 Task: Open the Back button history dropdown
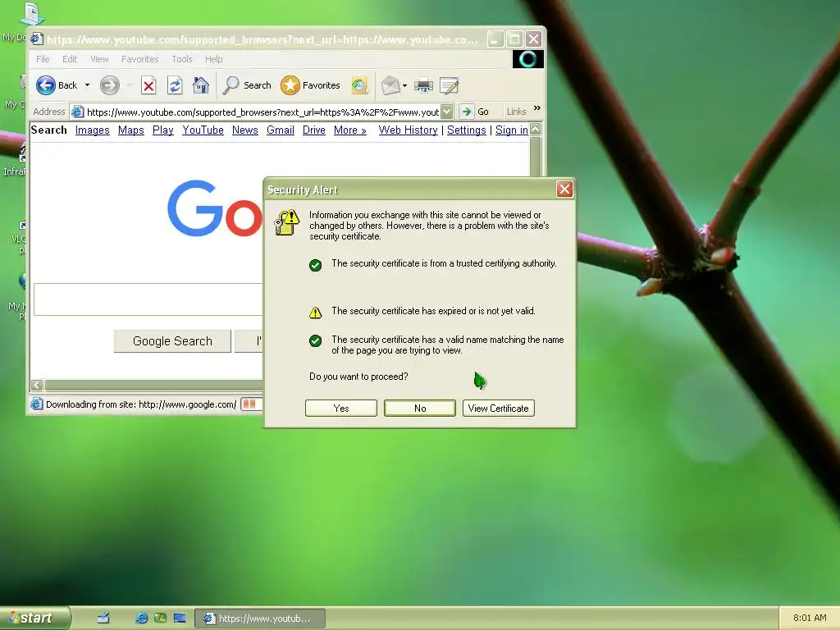87,85
